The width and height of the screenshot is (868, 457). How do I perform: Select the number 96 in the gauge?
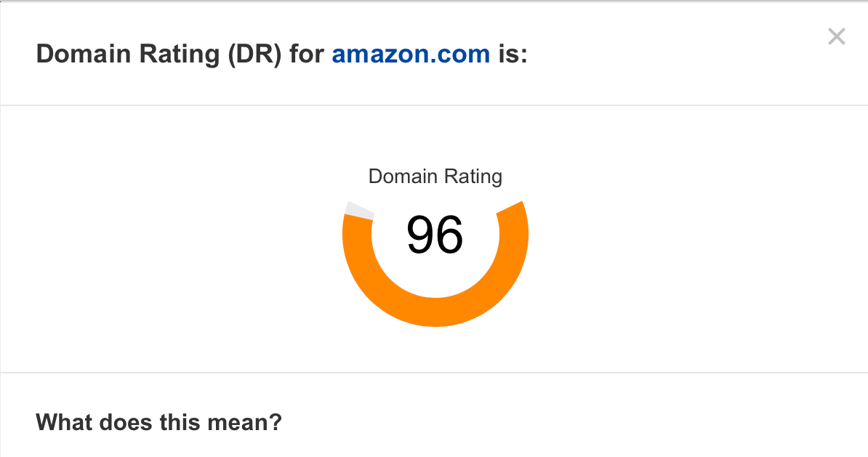pos(435,235)
